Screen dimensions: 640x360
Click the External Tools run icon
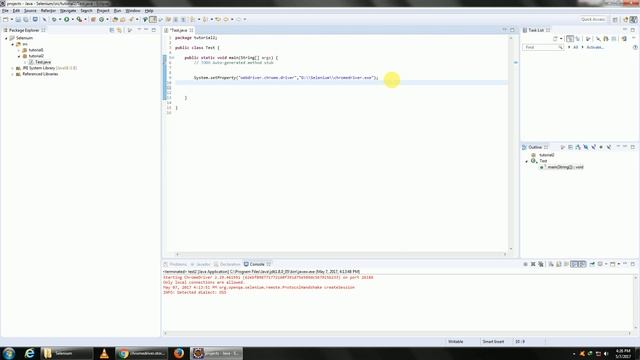(x=79, y=19)
